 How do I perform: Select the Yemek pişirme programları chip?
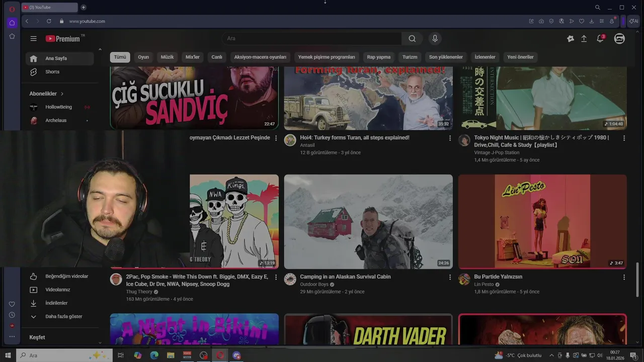click(327, 57)
